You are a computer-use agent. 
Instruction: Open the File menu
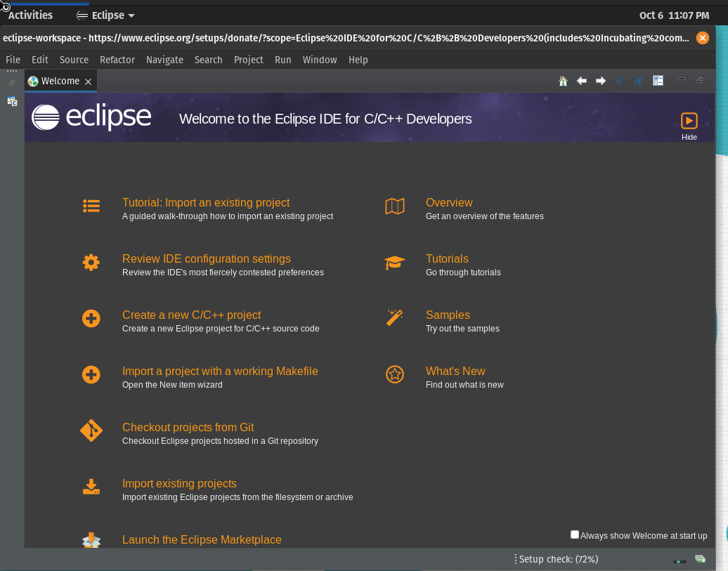click(x=13, y=60)
